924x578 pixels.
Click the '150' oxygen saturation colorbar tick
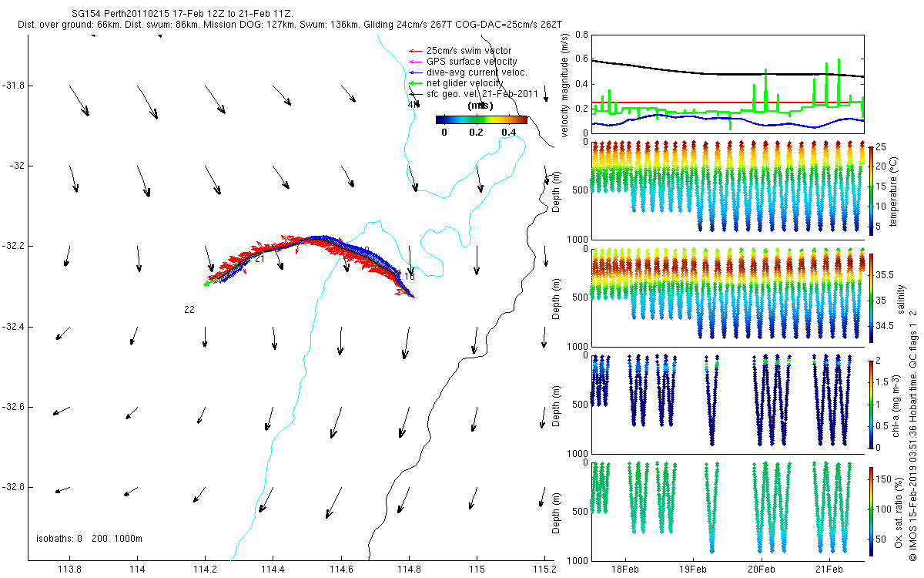click(884, 479)
